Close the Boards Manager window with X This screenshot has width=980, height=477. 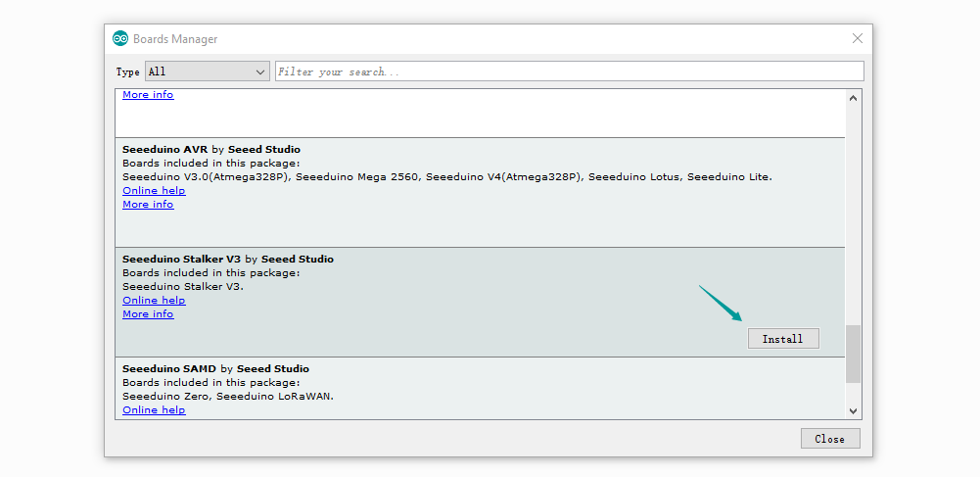[x=858, y=39]
